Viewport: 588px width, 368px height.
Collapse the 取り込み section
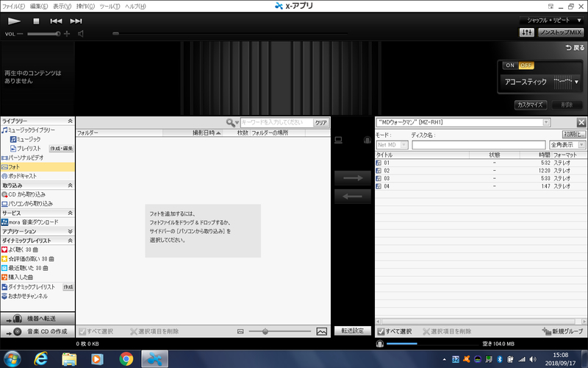(x=70, y=185)
